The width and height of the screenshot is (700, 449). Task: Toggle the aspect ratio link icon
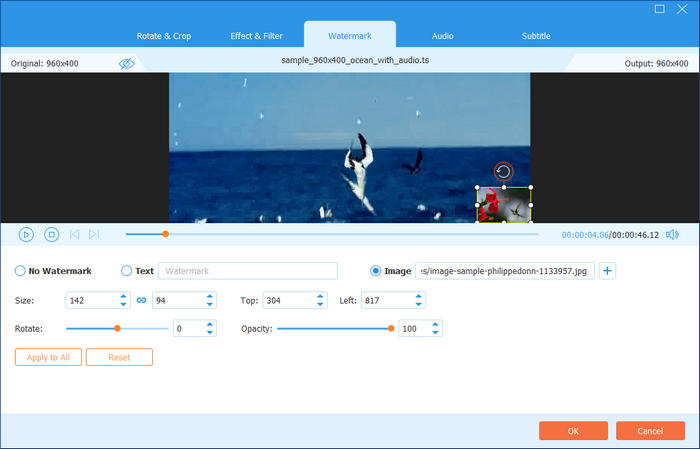[x=141, y=300]
